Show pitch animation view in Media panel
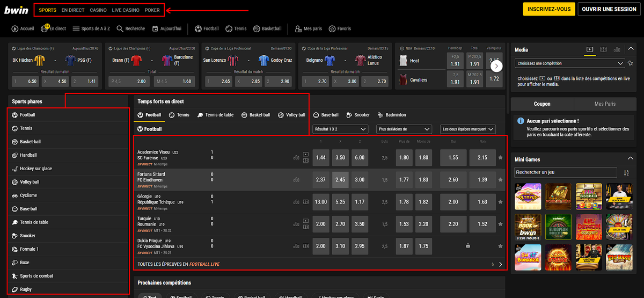The height and width of the screenshot is (298, 644). 603,49
